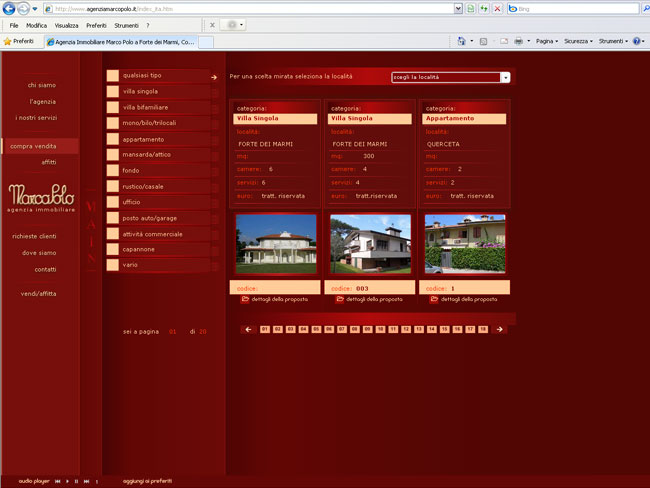The image size is (650, 488).
Task: Close the tab with the gray X button
Action: (x=212, y=25)
